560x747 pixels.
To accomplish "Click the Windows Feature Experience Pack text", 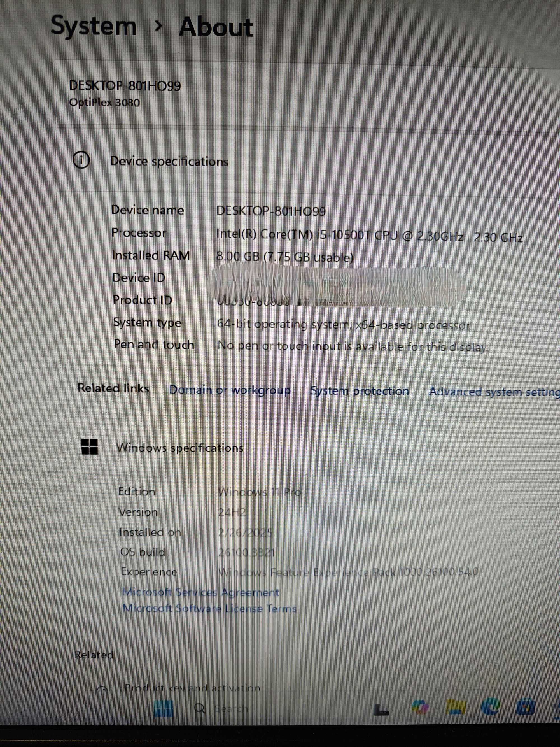I will pyautogui.click(x=348, y=572).
